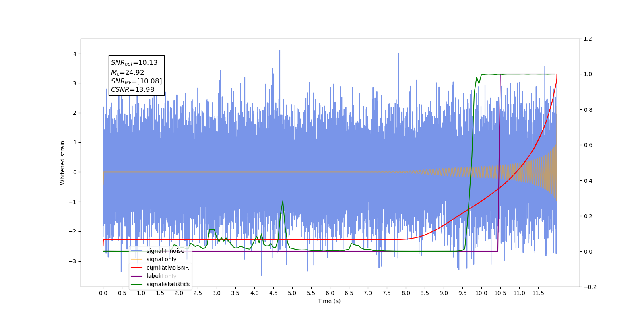The width and height of the screenshot is (644, 322).
Task: Click the 11.5 tick on time axis
Action: (x=538, y=293)
